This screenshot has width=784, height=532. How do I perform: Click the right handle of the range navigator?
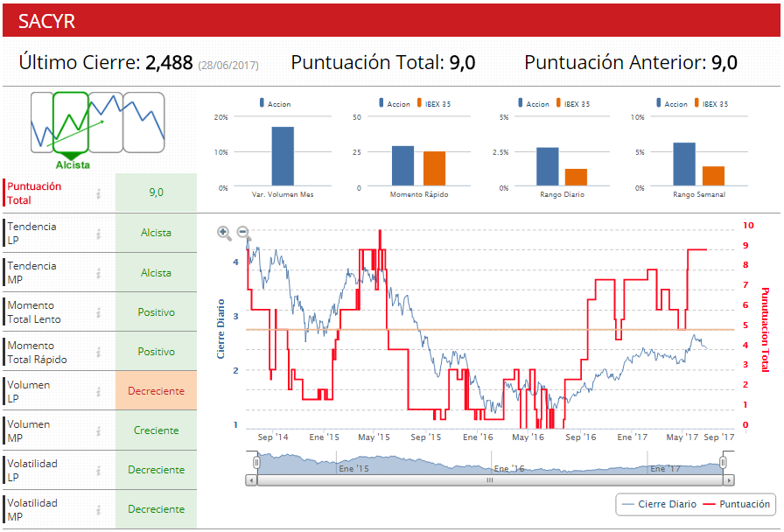pos(723,463)
